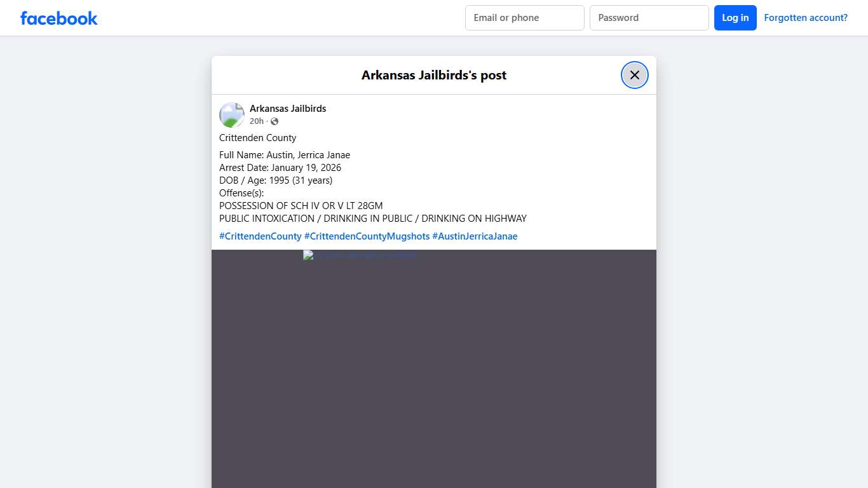Click the public globe privacy icon
Screen dimensions: 868x488
pyautogui.click(x=275, y=121)
